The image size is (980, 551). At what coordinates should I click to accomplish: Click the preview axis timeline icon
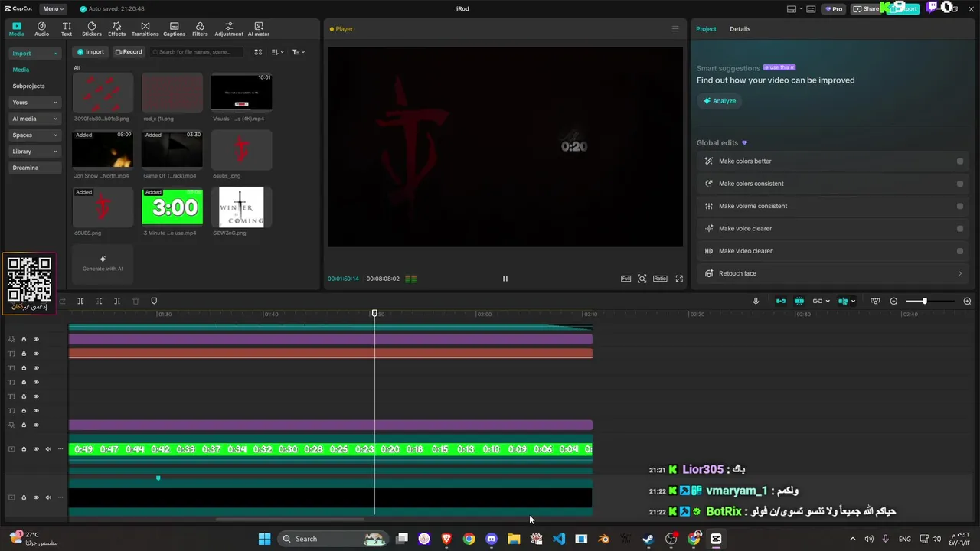pos(875,301)
